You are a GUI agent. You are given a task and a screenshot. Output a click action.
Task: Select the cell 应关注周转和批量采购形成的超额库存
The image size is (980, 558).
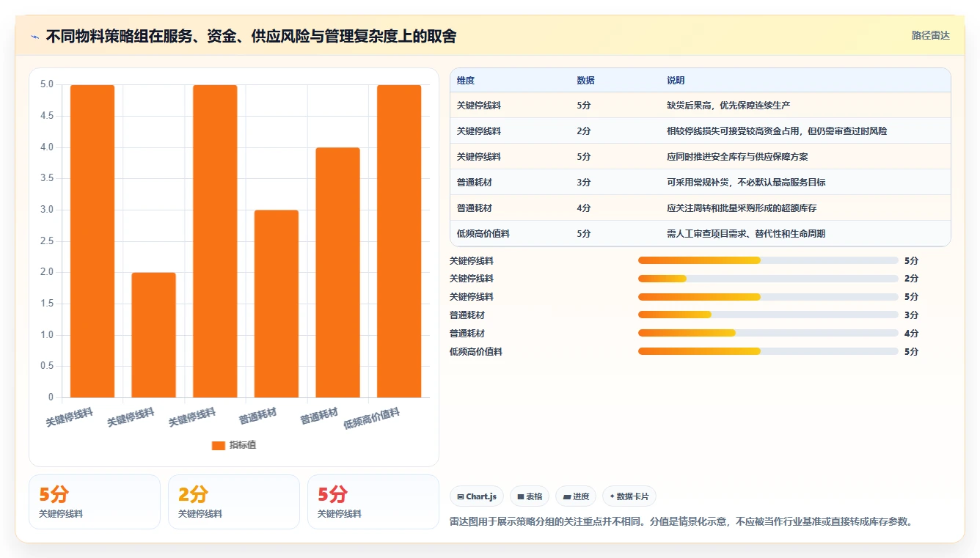tap(742, 208)
